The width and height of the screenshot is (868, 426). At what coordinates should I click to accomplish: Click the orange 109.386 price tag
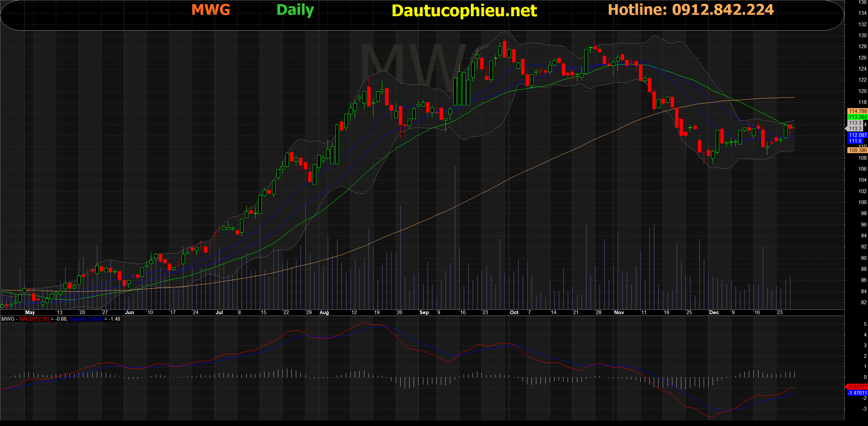857,150
